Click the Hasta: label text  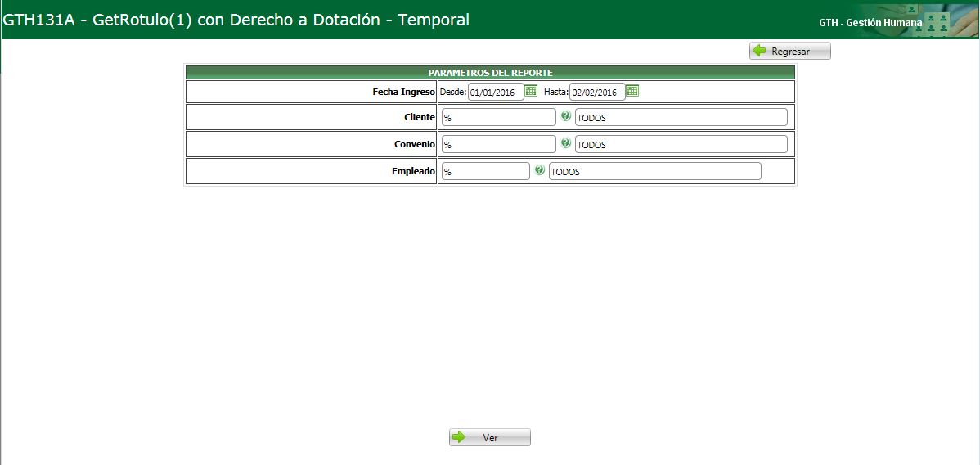[x=555, y=92]
